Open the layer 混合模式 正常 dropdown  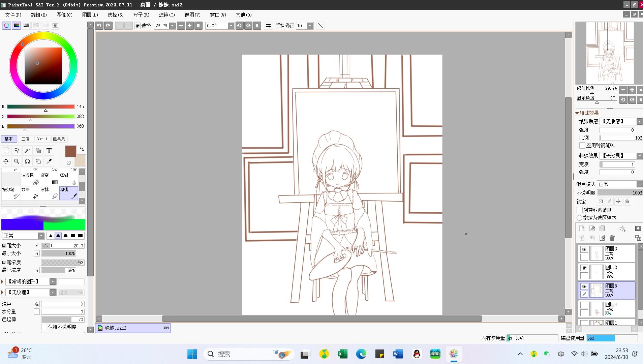tap(639, 184)
